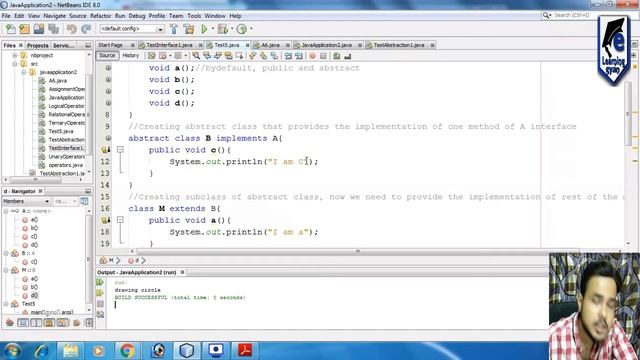Screen dimensions: 640x360
Task: Click the Clean and Build Project icon
Action: [x=189, y=29]
